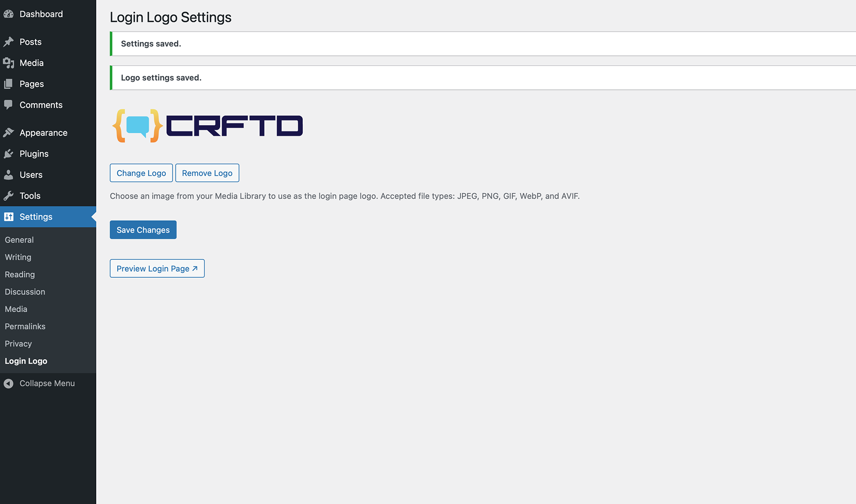Preview the login page

157,268
